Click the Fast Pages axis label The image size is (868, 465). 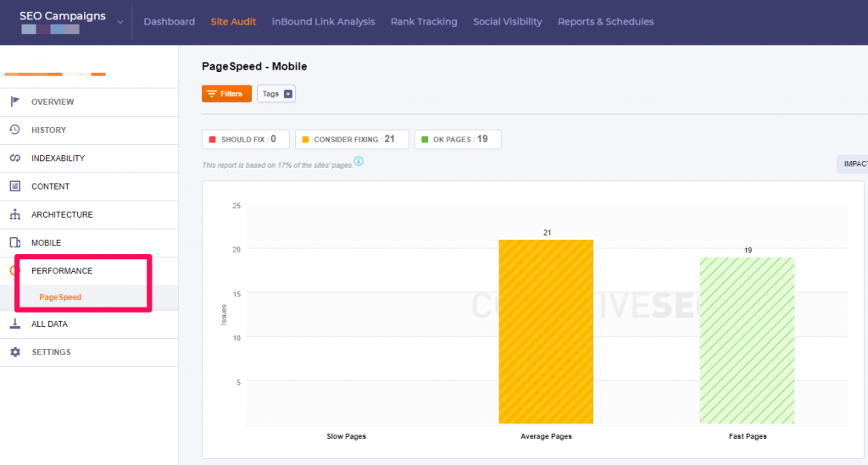[748, 436]
